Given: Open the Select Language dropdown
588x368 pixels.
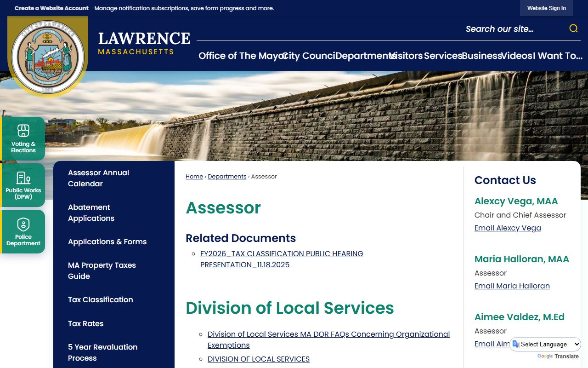Looking at the screenshot, I should tap(545, 344).
